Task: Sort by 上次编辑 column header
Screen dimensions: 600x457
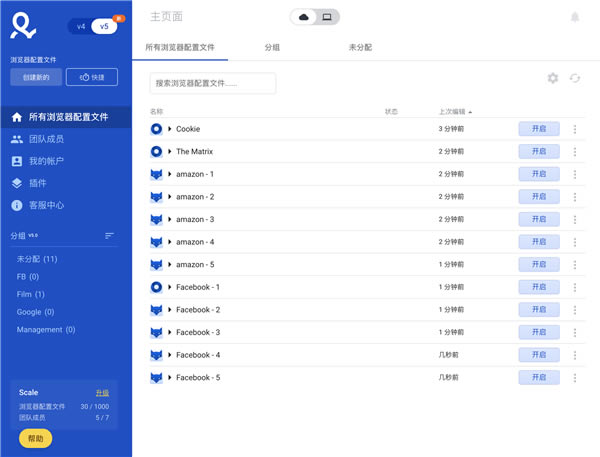Action: (455, 112)
